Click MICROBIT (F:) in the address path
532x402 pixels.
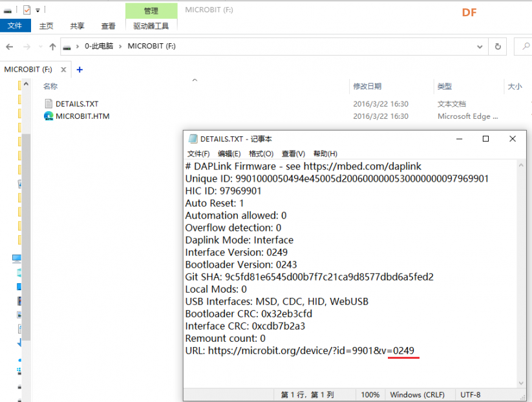pos(151,46)
